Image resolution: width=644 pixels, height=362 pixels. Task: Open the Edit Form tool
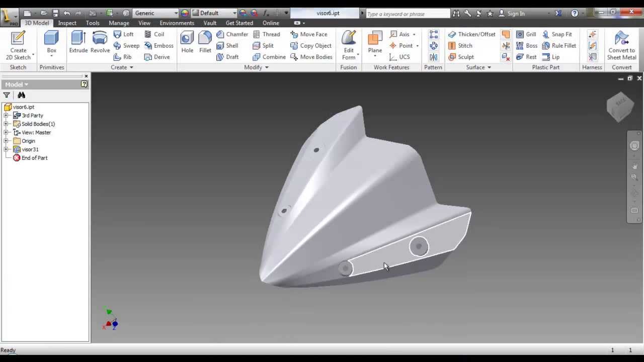[x=349, y=44]
